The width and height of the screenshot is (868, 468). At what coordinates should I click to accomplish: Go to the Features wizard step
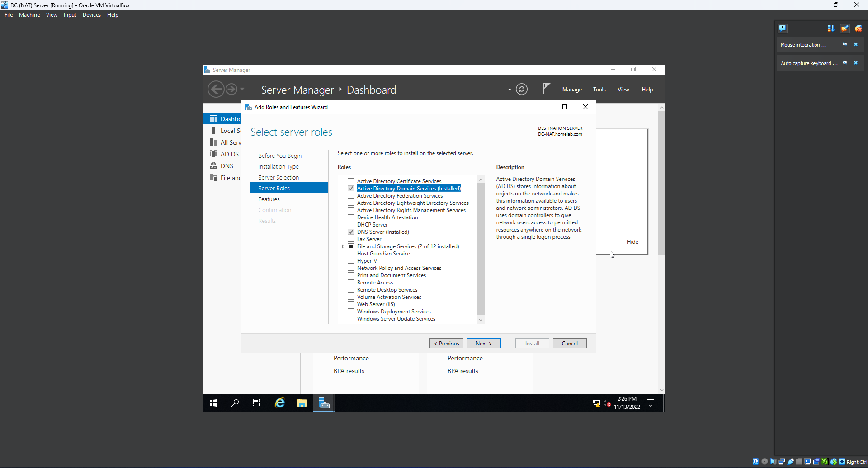pos(269,199)
